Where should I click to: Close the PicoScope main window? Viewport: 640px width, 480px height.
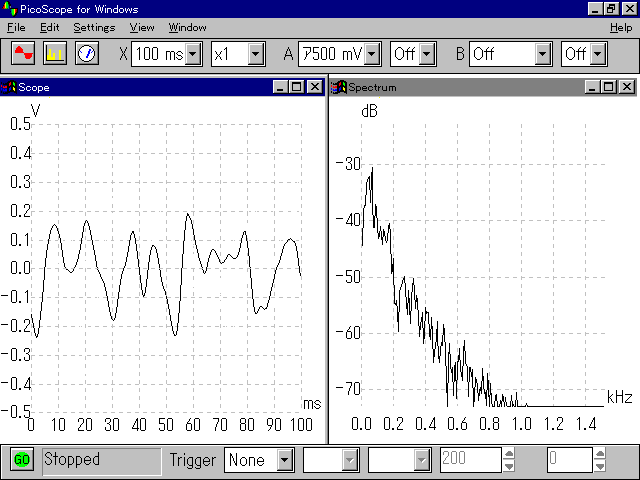[629, 9]
